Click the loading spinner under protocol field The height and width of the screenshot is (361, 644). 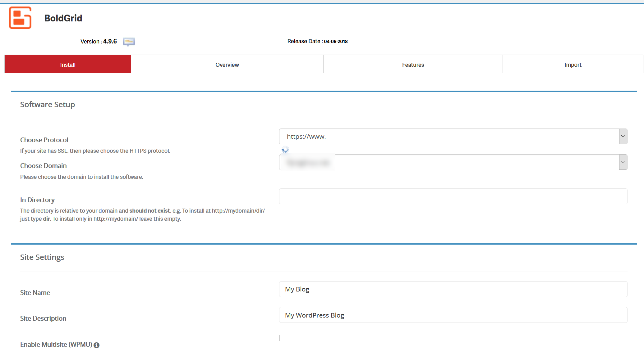click(x=285, y=150)
